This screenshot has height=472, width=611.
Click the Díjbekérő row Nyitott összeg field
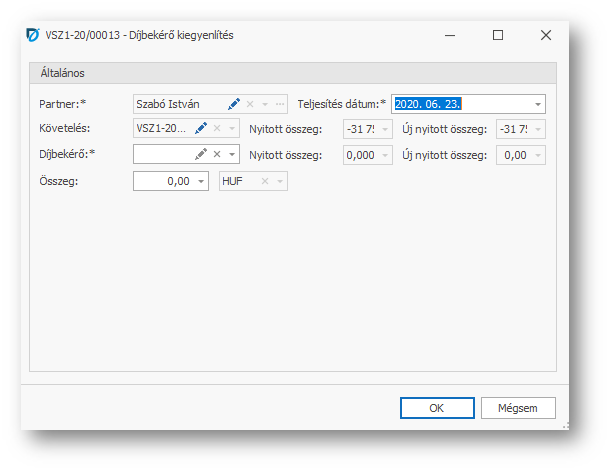360,154
